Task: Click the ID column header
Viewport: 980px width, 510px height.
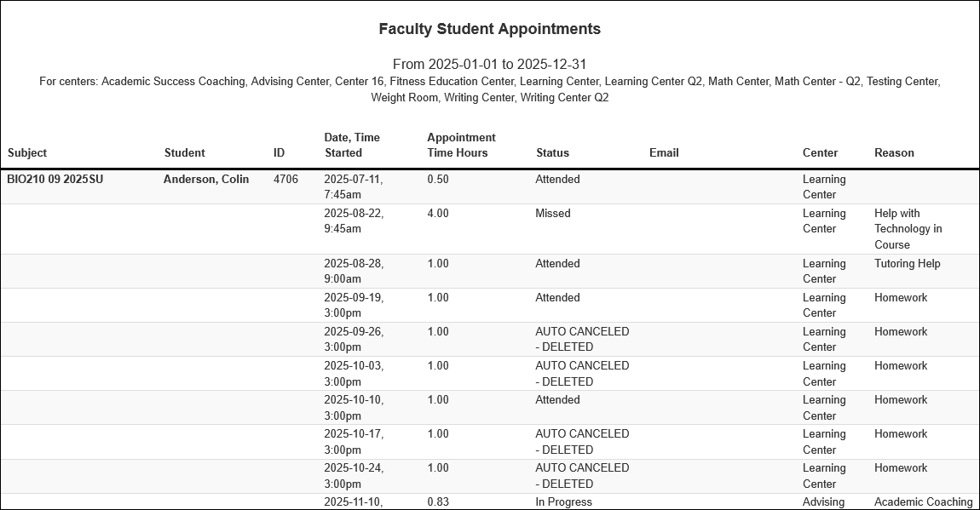Action: pos(279,153)
